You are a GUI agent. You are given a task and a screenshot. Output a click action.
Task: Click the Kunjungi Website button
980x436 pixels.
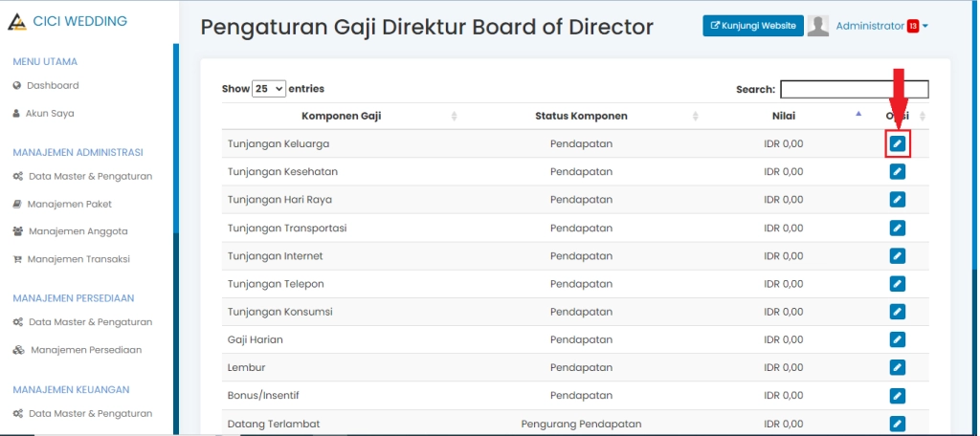click(753, 26)
